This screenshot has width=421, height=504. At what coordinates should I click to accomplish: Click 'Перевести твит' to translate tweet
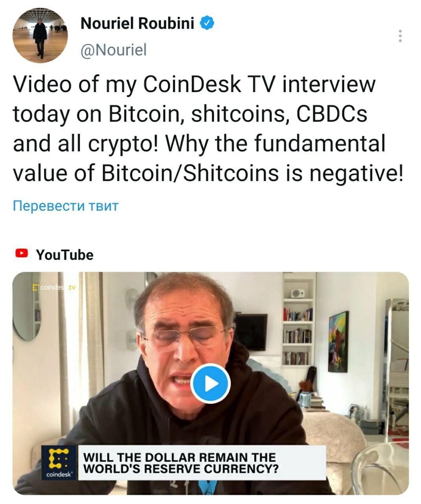pyautogui.click(x=66, y=206)
